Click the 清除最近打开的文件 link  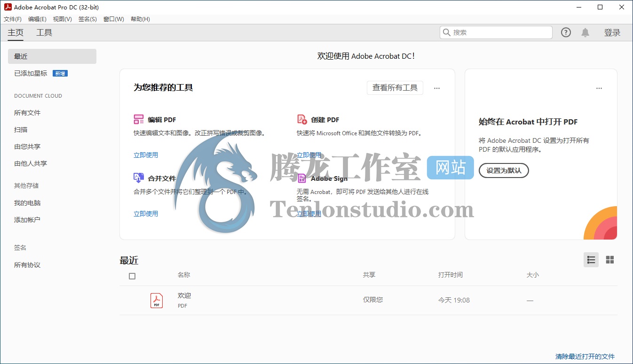tap(585, 356)
